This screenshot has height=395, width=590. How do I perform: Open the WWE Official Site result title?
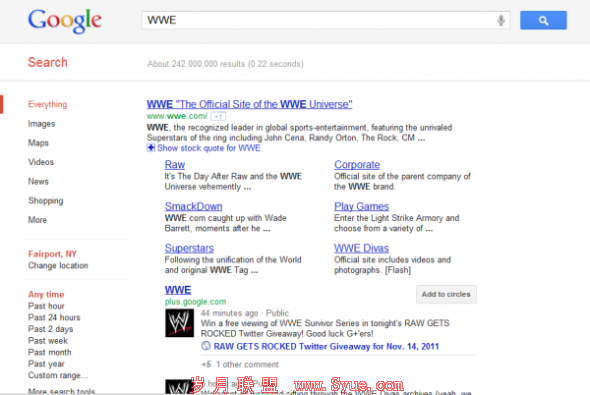click(249, 104)
